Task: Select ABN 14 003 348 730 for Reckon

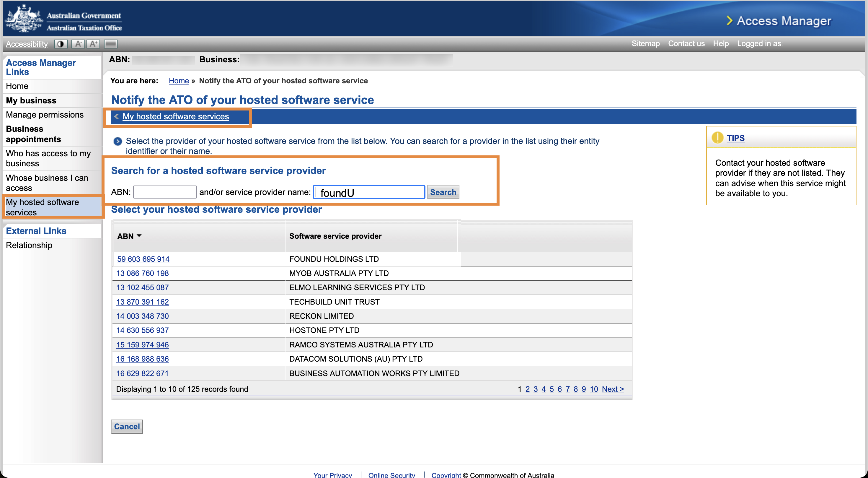Action: pos(143,316)
